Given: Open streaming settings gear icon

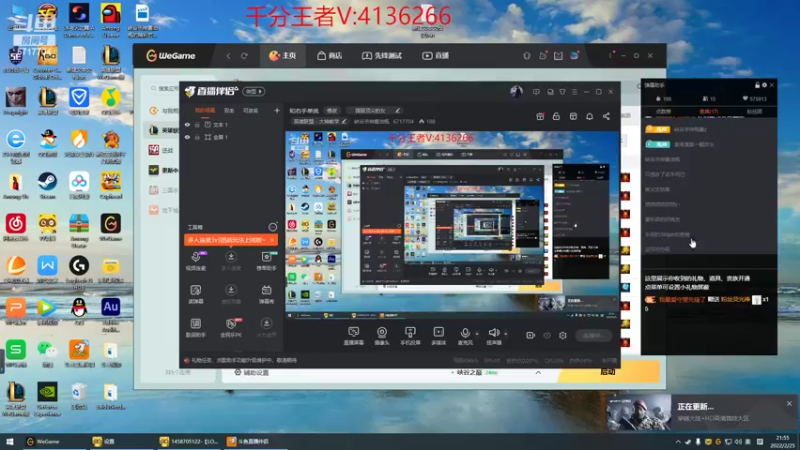Looking at the screenshot, I should [x=563, y=335].
